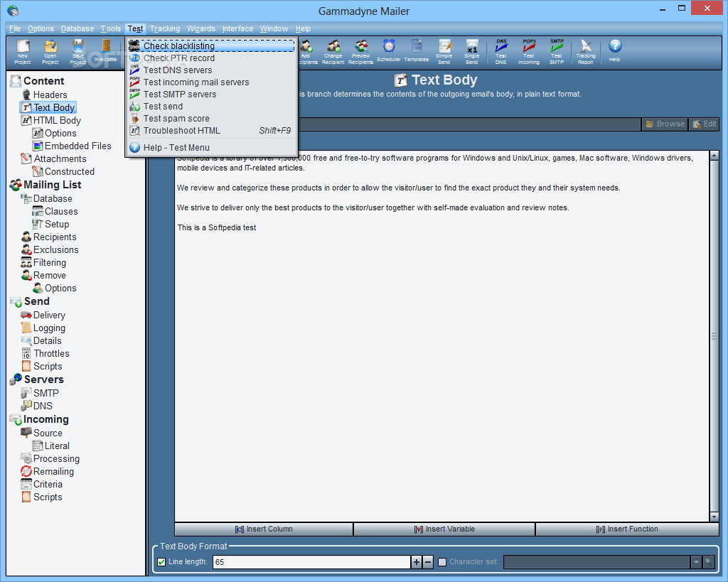Viewport: 728px width, 582px height.
Task: Open Delivery under Send
Action: pyautogui.click(x=49, y=315)
